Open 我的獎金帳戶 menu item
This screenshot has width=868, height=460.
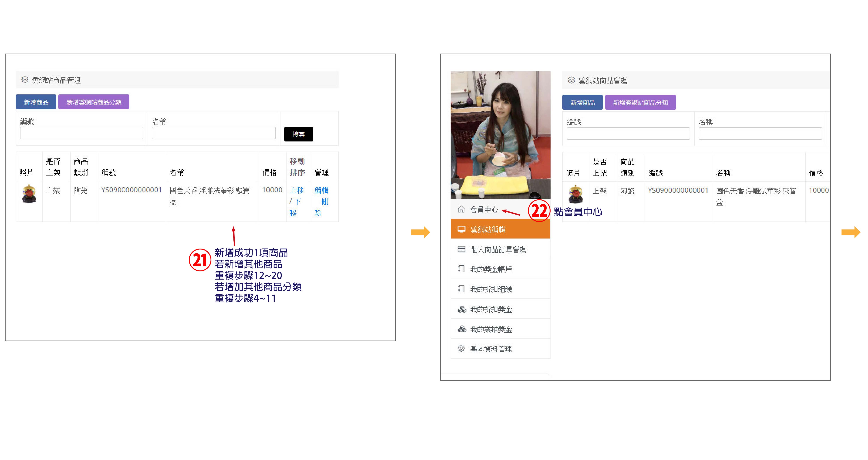pyautogui.click(x=500, y=269)
